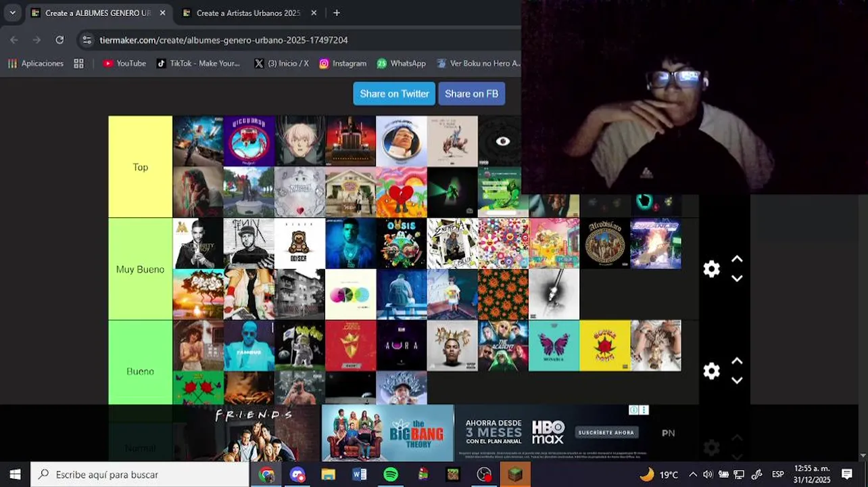Open the Windows Start menu

click(15, 474)
